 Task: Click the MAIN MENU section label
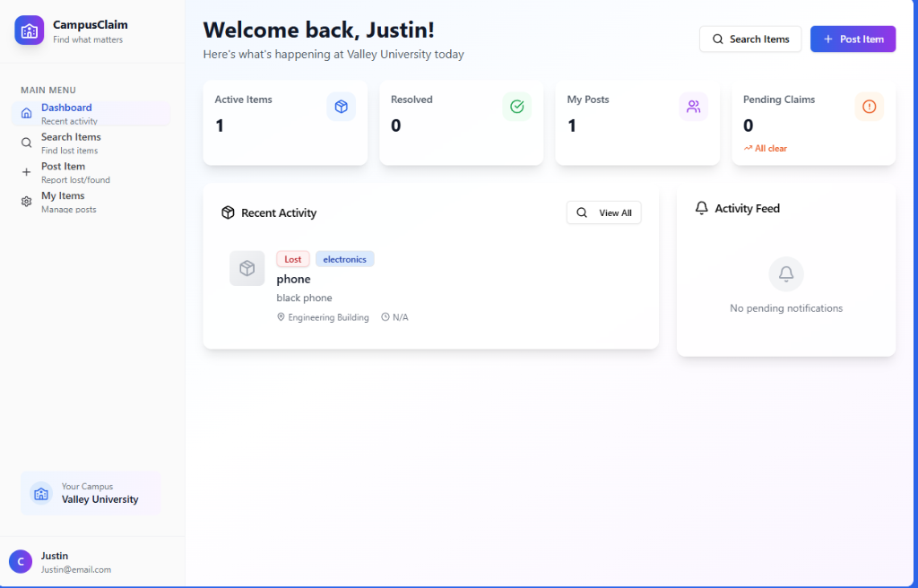coord(48,90)
